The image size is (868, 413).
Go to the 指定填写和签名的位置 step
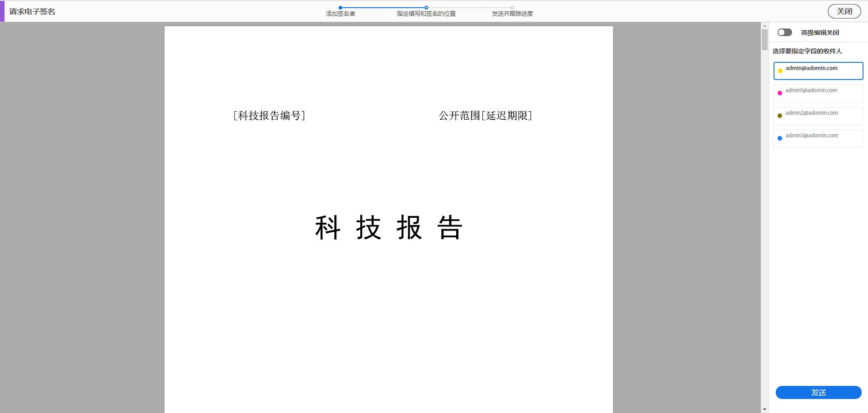coord(426,11)
